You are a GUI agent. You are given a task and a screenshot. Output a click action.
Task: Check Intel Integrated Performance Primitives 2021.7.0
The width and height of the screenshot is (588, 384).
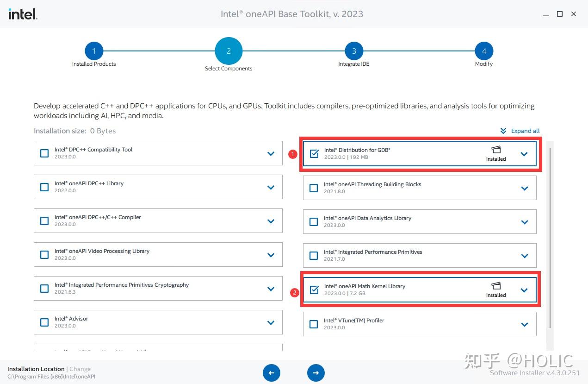point(314,256)
